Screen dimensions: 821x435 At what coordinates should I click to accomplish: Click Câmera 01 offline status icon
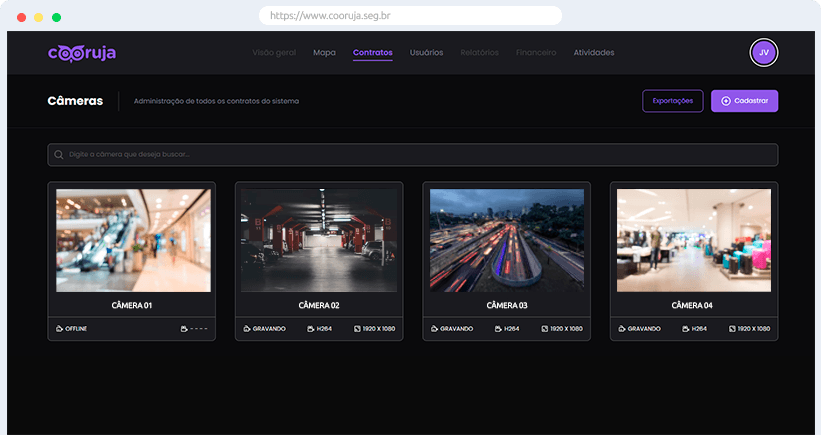59,329
